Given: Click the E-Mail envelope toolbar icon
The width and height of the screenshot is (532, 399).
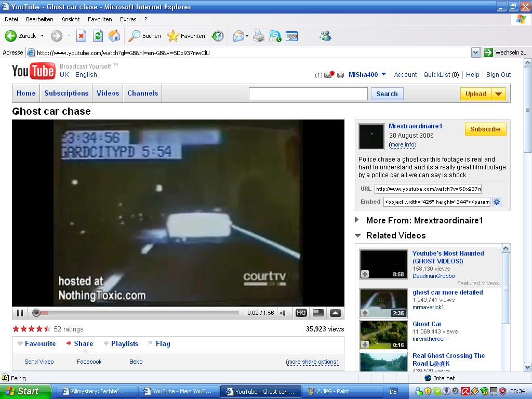Looking at the screenshot, I should [238, 36].
